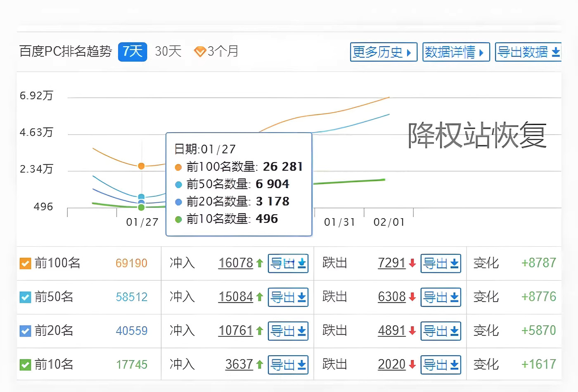Open 数据详情 data details arrow
The image size is (578, 392).
click(481, 52)
